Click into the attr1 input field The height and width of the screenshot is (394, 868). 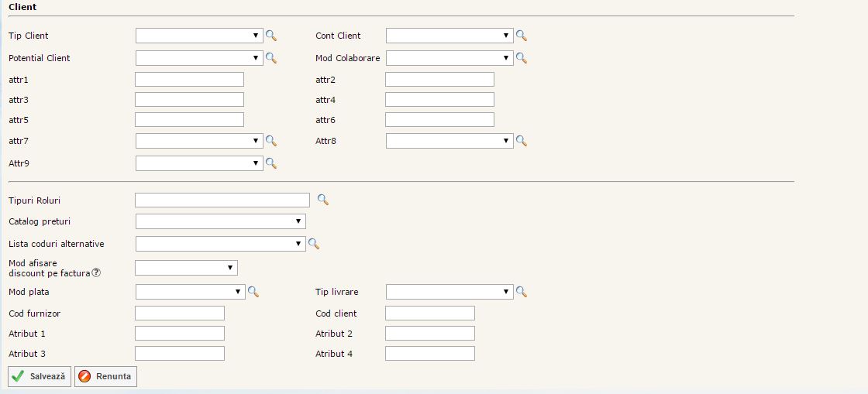189,79
